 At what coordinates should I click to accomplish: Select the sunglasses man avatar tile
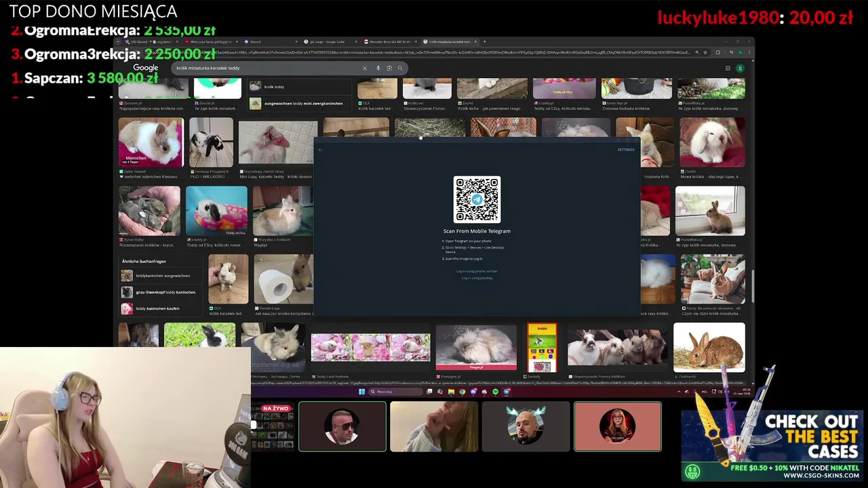[342, 426]
